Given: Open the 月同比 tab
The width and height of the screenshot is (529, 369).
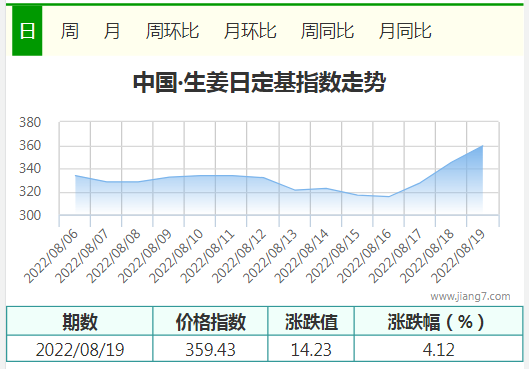Looking at the screenshot, I should 405,31.
